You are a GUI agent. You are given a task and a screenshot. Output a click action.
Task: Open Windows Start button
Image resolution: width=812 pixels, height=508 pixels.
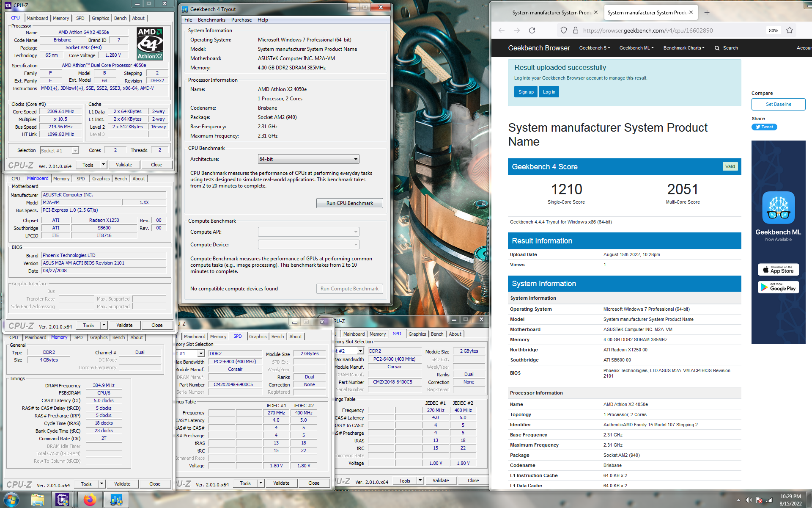tap(11, 500)
